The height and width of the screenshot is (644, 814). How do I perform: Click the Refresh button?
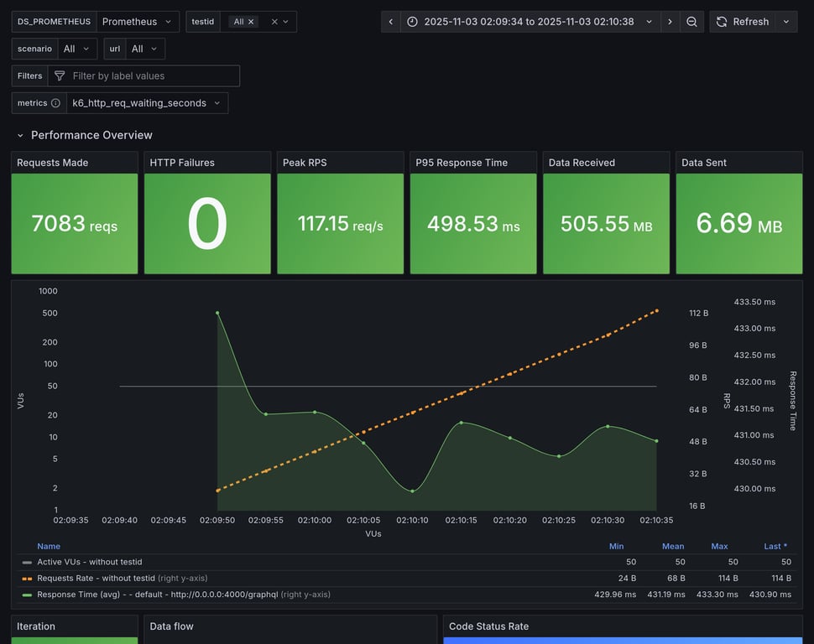pyautogui.click(x=742, y=22)
